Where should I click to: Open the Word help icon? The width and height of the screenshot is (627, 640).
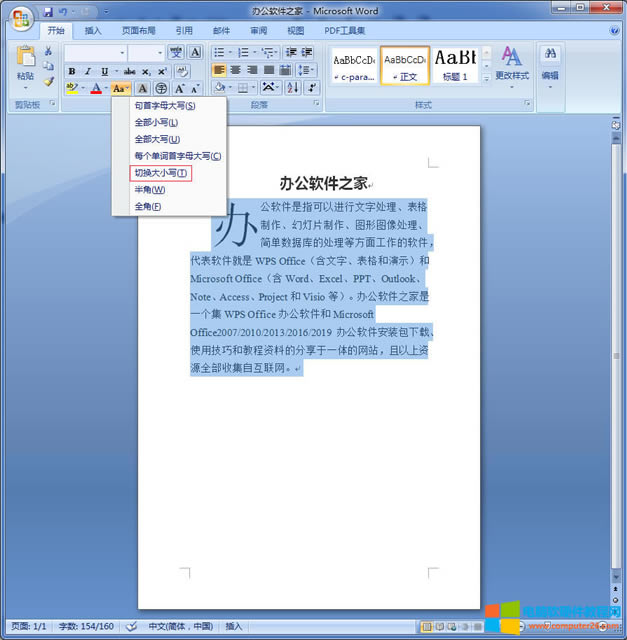pyautogui.click(x=615, y=31)
